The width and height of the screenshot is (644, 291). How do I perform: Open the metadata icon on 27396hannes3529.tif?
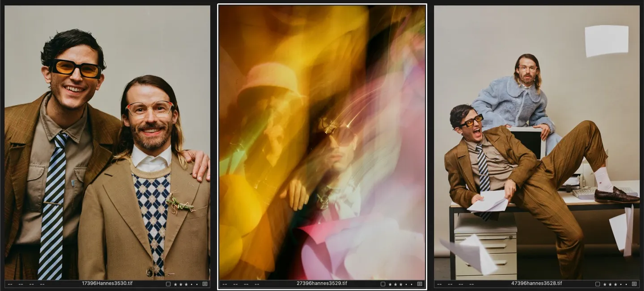[x=420, y=284]
